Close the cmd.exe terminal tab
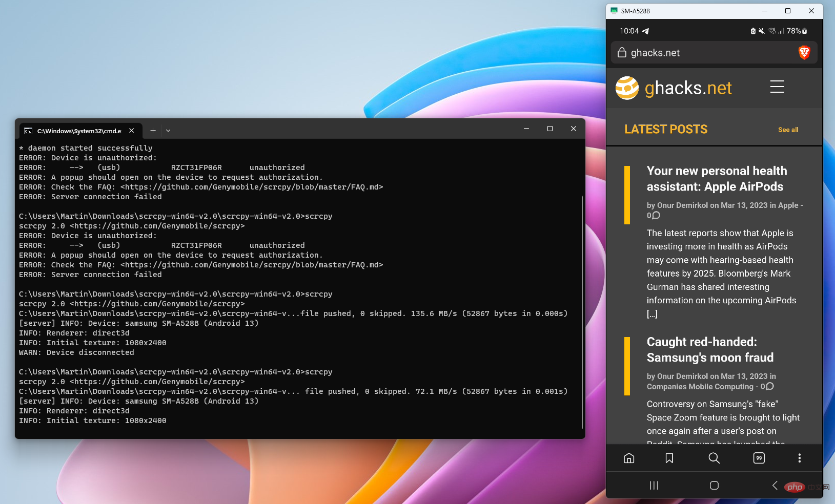This screenshot has height=504, width=835. [x=131, y=131]
